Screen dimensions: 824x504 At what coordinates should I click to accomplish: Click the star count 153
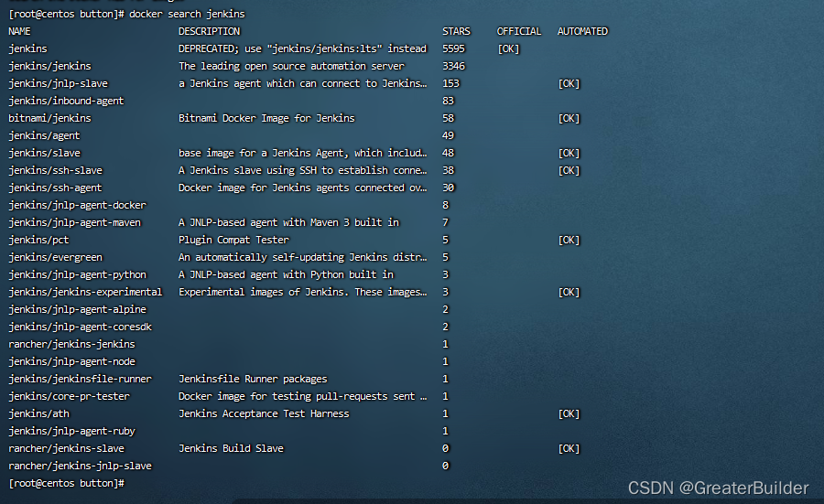(450, 83)
